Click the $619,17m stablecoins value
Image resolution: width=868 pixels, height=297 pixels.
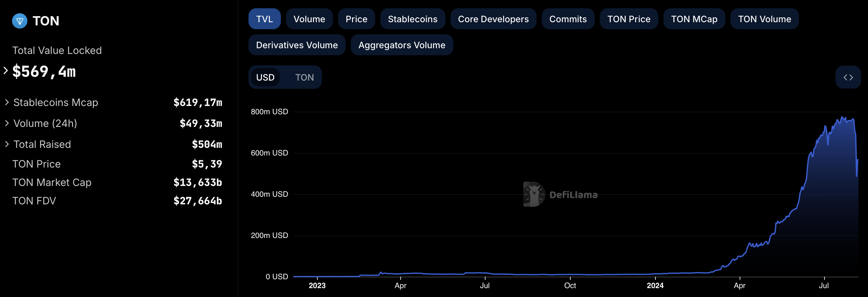[x=198, y=102]
